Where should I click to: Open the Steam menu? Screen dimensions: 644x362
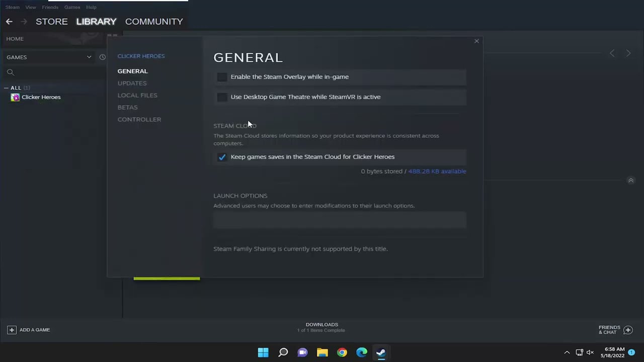(12, 7)
